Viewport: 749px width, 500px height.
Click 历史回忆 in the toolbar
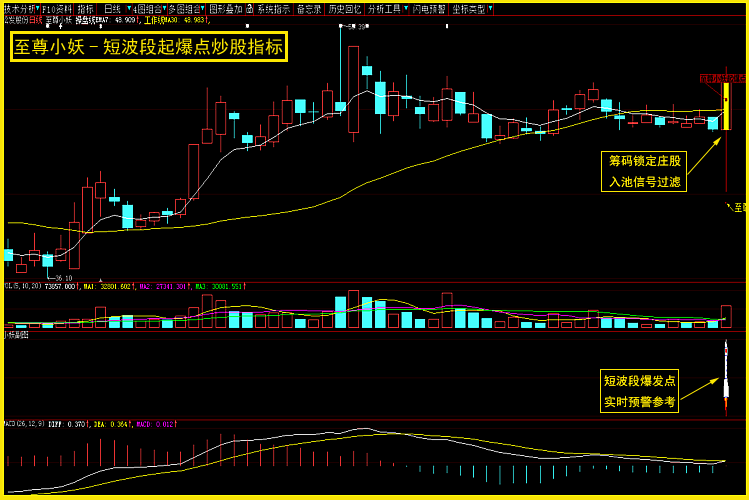pos(344,8)
